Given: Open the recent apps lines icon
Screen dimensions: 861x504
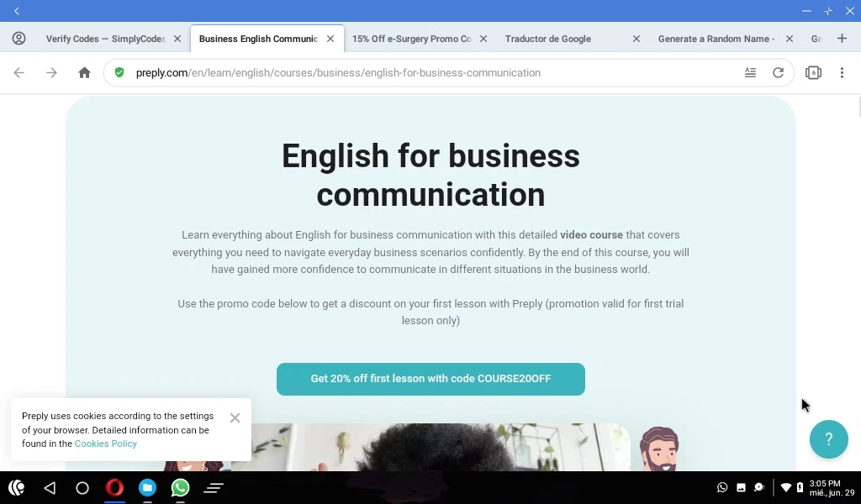Looking at the screenshot, I should pyautogui.click(x=214, y=487).
